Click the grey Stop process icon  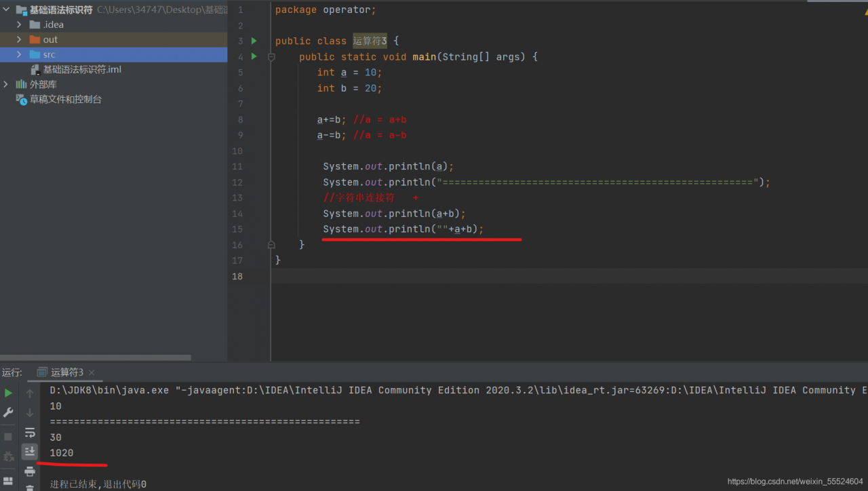click(x=8, y=437)
